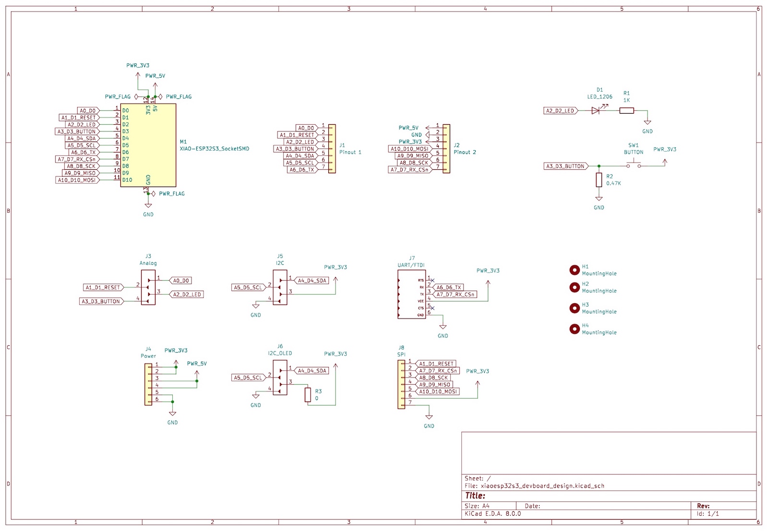Click the J1 Pinout 1 connector symbol

(332, 149)
